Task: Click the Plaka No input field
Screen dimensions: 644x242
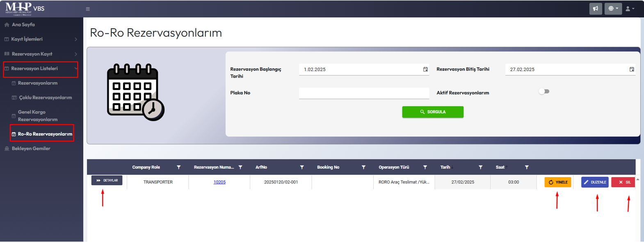Action: point(363,93)
